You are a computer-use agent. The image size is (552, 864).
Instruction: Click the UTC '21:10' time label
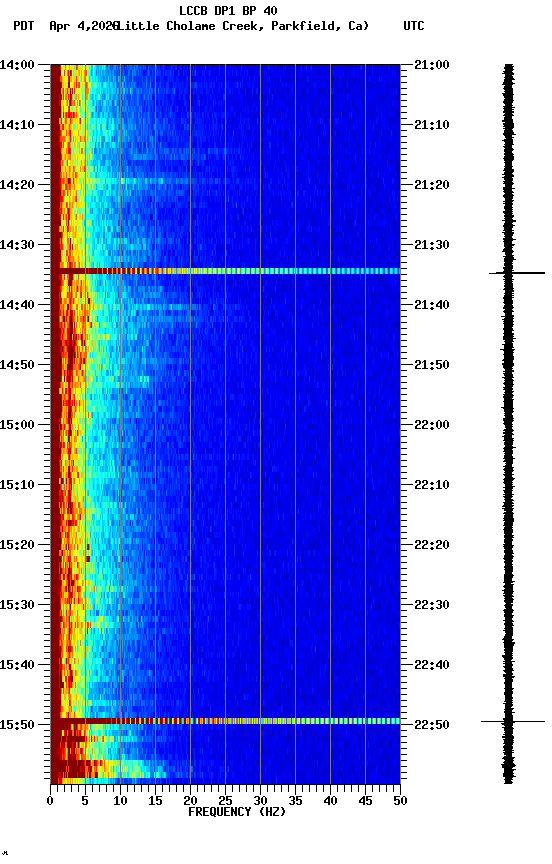pyautogui.click(x=432, y=125)
